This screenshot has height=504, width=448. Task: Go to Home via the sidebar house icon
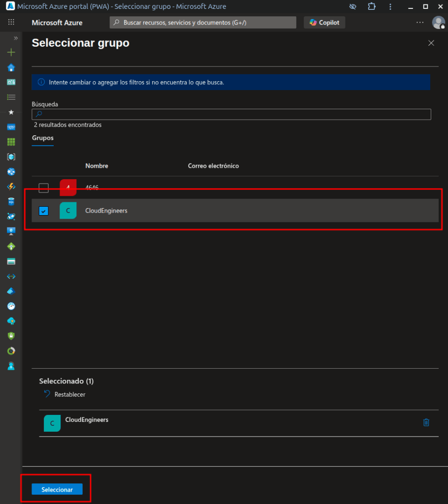(11, 67)
